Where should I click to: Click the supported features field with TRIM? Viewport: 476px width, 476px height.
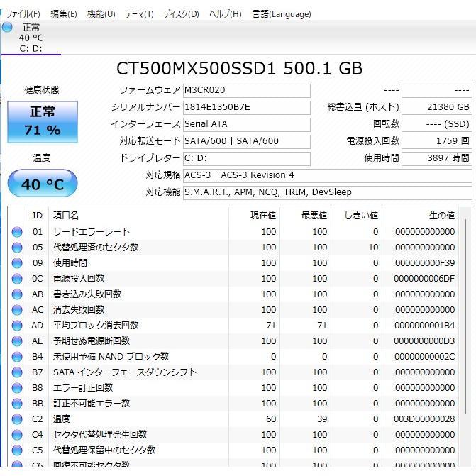click(328, 192)
